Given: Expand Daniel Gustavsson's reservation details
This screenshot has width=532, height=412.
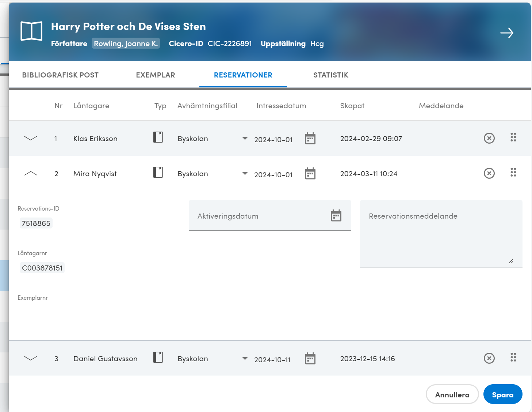Looking at the screenshot, I should [x=31, y=358].
